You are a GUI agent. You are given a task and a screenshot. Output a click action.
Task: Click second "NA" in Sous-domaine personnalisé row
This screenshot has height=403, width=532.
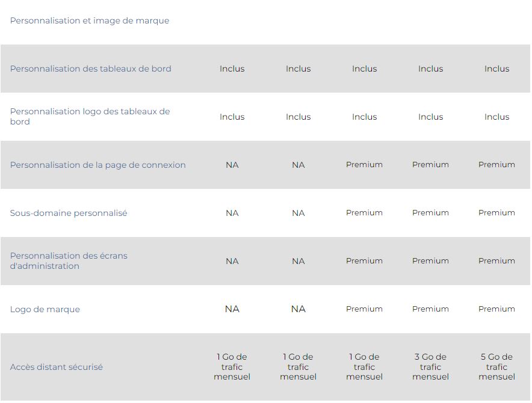[298, 213]
